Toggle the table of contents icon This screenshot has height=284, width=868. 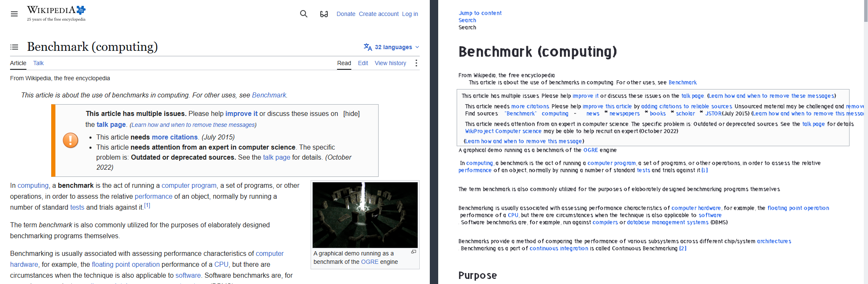pos(14,47)
